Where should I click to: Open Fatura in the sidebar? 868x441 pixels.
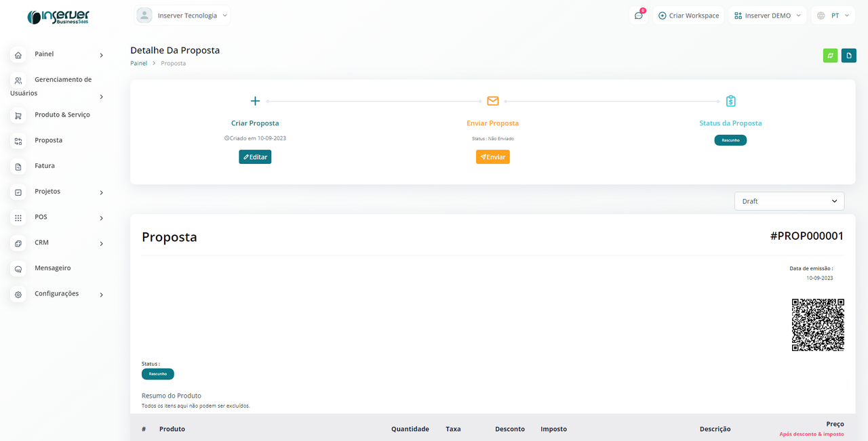[x=45, y=166]
